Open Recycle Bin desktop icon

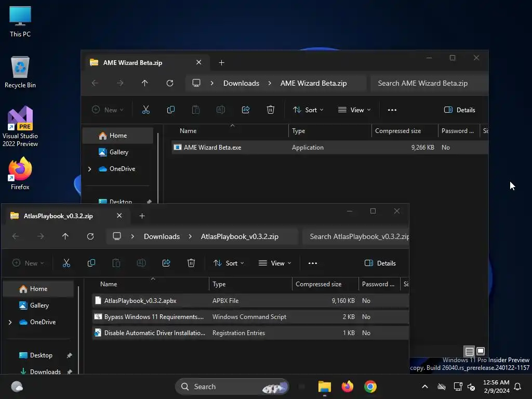[x=20, y=72]
